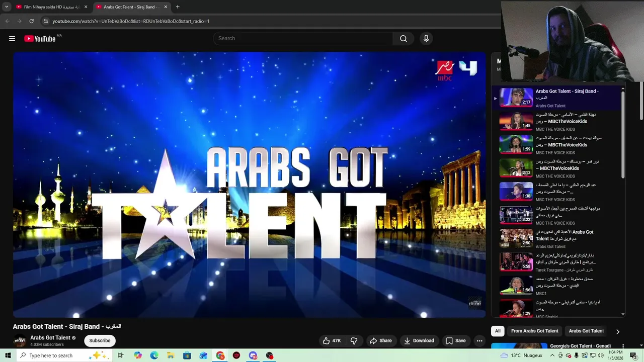Save the video to a playlist
Image resolution: width=644 pixels, height=362 pixels.
[455, 340]
